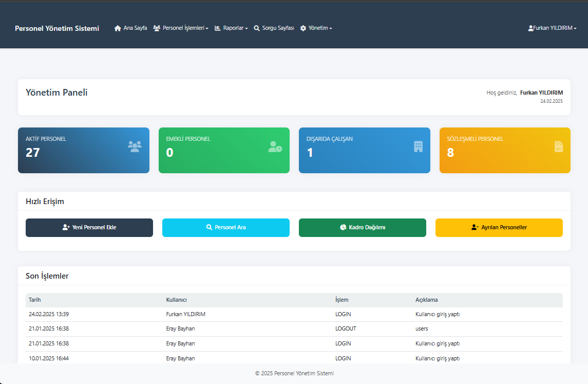Click the user avatar icon beside Furkan YILDIRIM
Screen dimensions: 588x384
click(530, 28)
